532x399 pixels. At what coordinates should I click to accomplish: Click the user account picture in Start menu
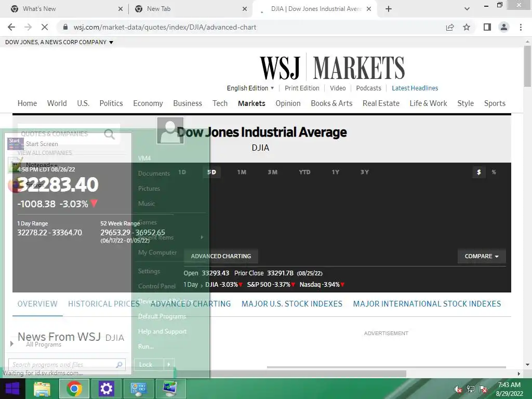[x=170, y=130]
